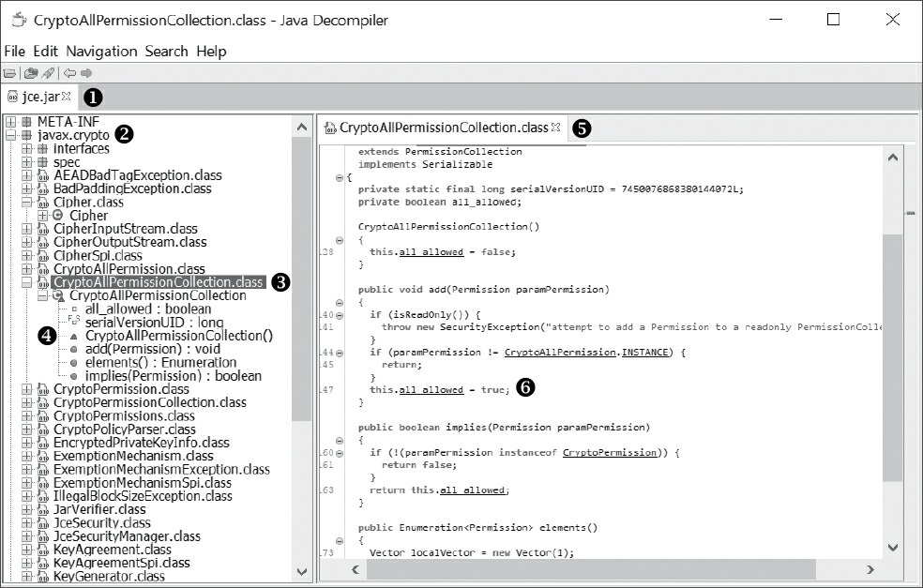Click the Open File toolbar icon
Image resolution: width=923 pixels, height=588 pixels.
(9, 73)
